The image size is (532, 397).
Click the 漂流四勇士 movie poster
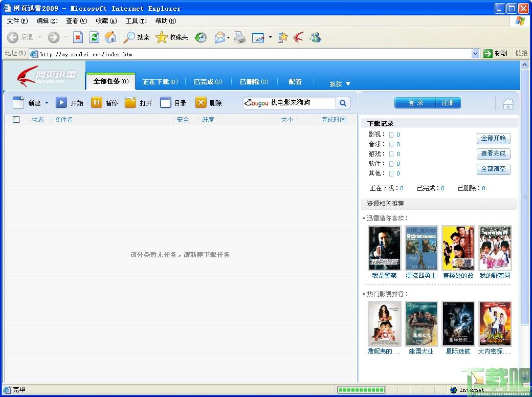click(x=421, y=248)
